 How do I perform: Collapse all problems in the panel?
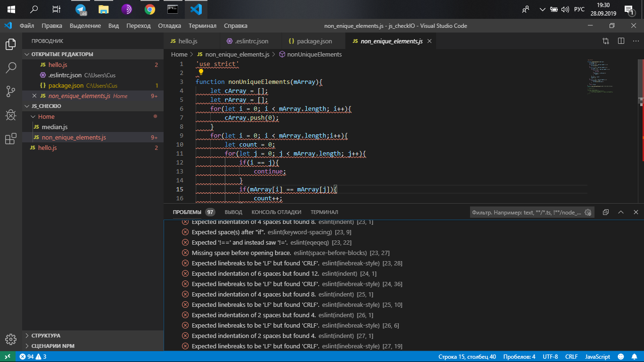click(x=606, y=212)
